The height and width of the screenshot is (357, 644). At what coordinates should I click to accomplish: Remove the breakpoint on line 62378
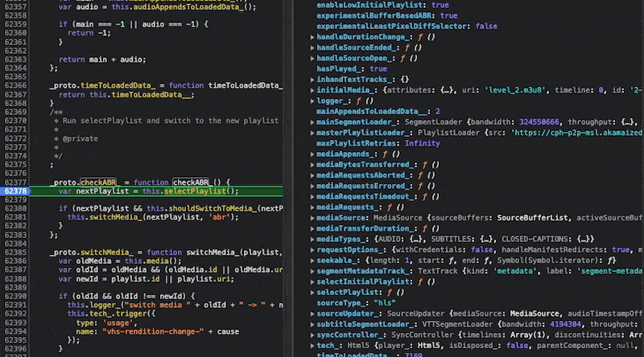tap(15, 191)
